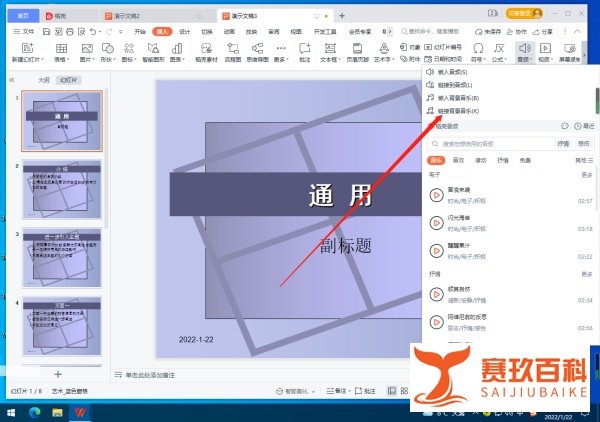Open the Flowchart (流程图) tool
The height and width of the screenshot is (422, 600).
point(233,52)
